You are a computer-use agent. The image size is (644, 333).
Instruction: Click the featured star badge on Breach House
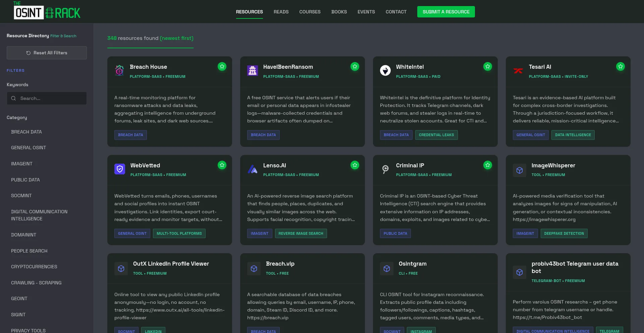222,66
